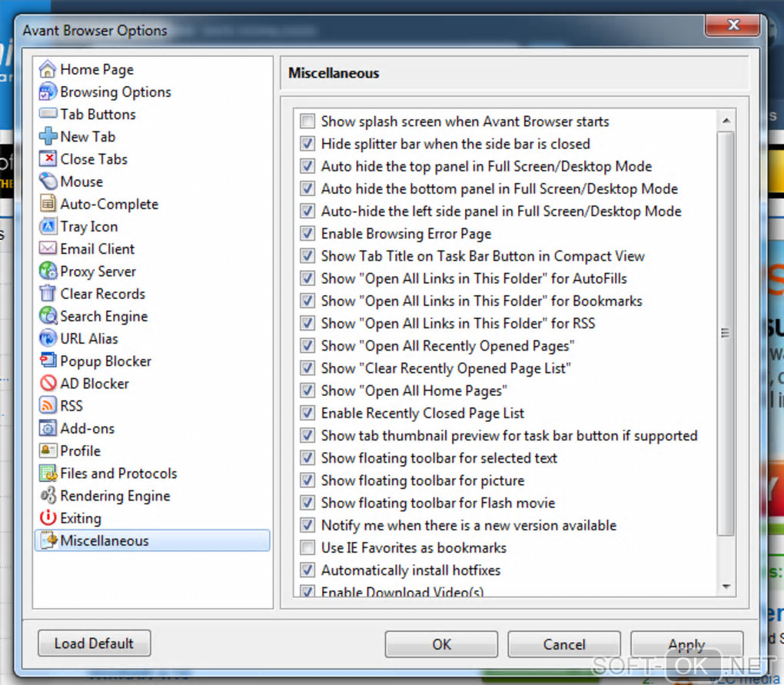
Task: Toggle Show Tab Title on Task Bar Button
Action: coord(307,255)
